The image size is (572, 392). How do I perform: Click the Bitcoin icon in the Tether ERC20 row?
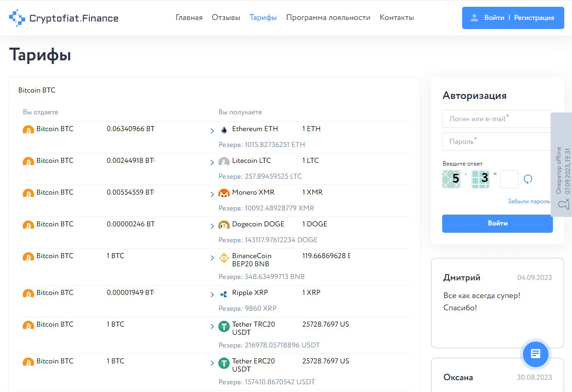pyautogui.click(x=28, y=362)
